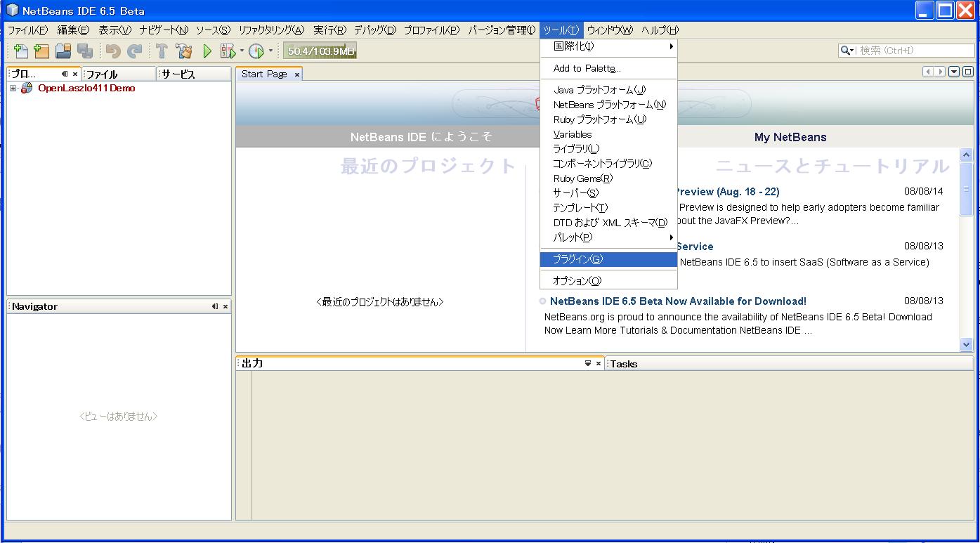Choose ライブラリ(L) menu item

(608, 149)
